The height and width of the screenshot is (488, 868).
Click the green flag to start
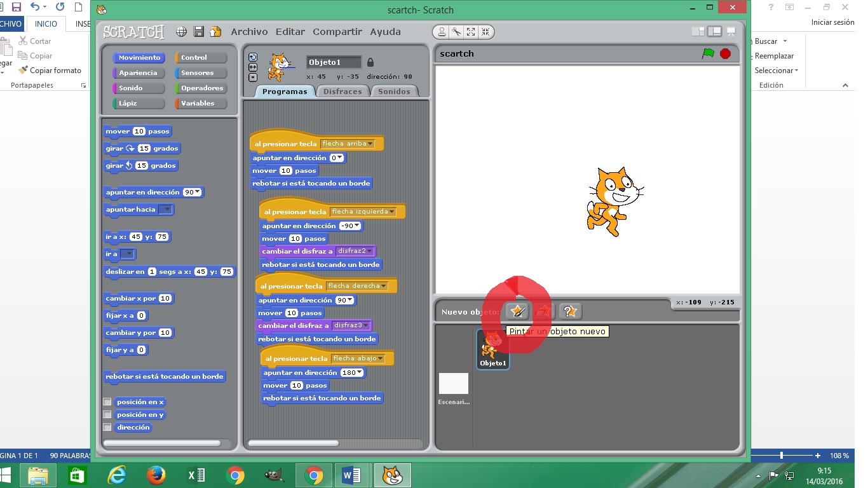[x=707, y=54]
